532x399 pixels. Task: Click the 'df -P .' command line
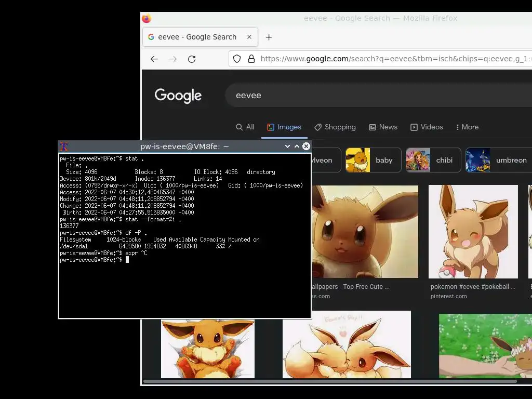[136, 233]
